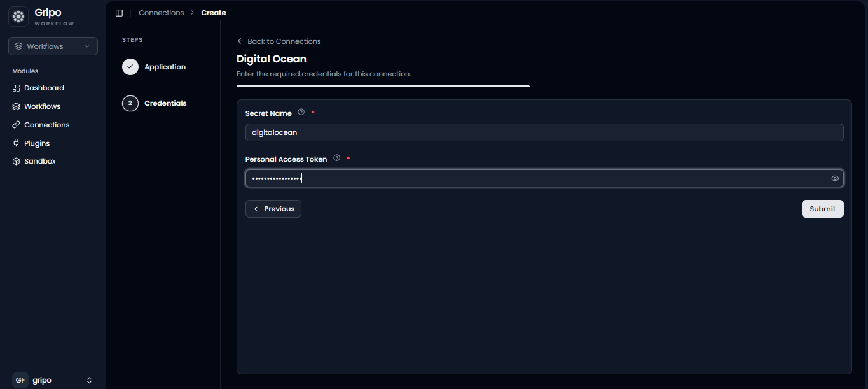Click the GF avatar badge

[x=20, y=380]
